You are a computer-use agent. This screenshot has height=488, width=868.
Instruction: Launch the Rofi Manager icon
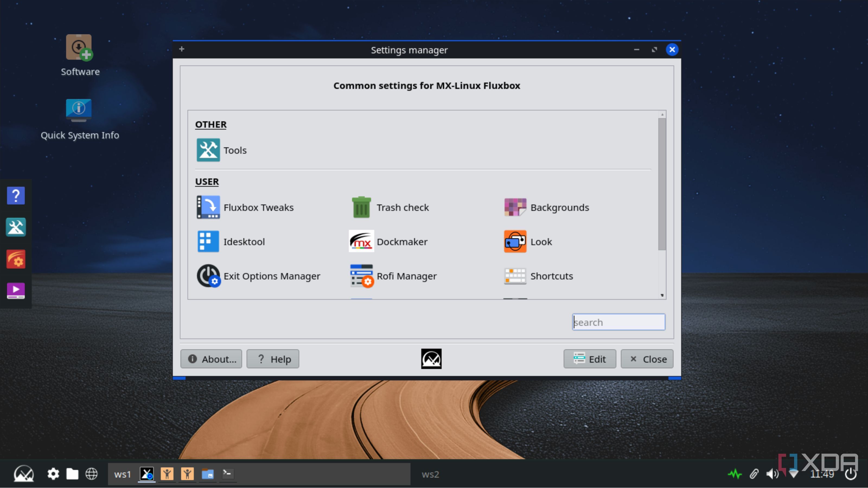(x=362, y=276)
